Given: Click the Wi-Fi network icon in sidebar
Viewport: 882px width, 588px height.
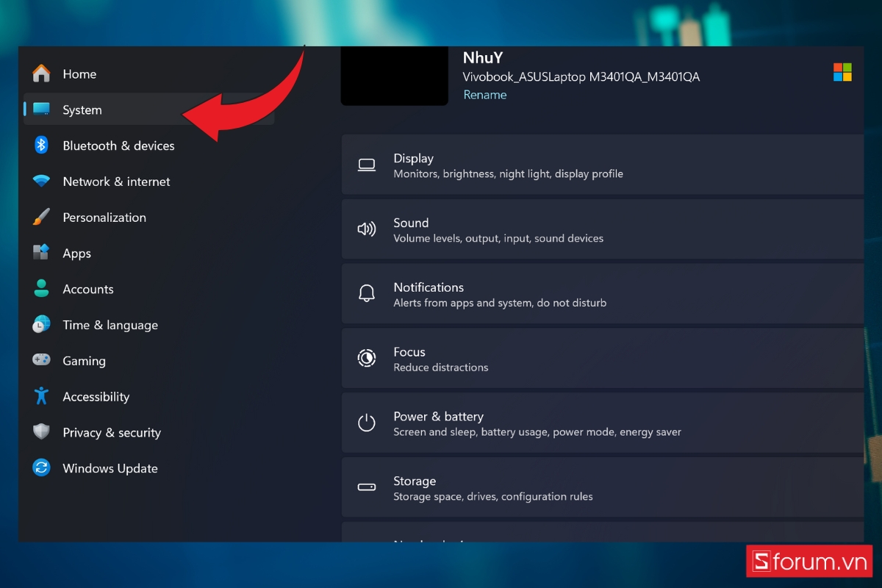Looking at the screenshot, I should [x=42, y=182].
